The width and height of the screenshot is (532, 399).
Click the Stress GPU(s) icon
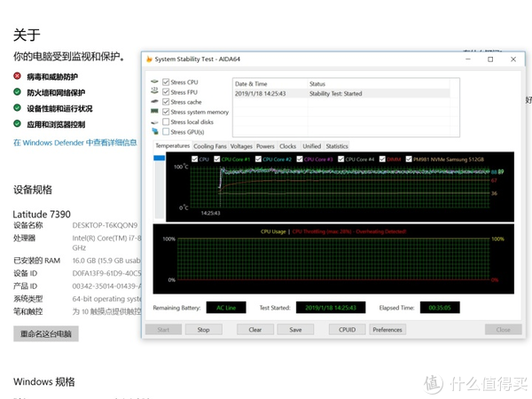click(154, 132)
